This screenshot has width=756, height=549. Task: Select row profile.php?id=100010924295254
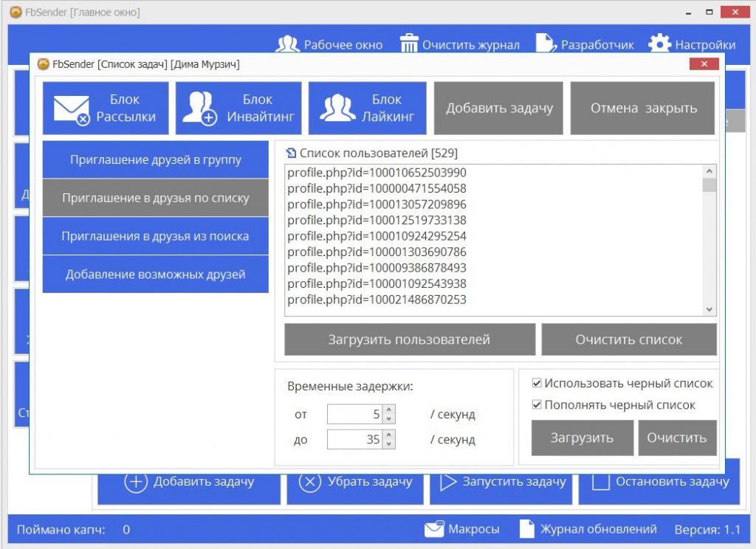pos(494,236)
